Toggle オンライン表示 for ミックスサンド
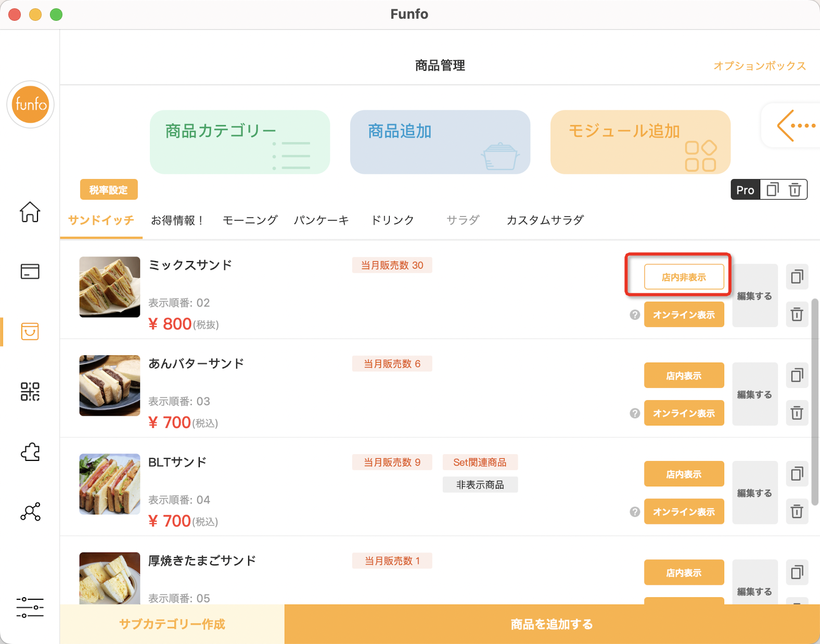 684,315
